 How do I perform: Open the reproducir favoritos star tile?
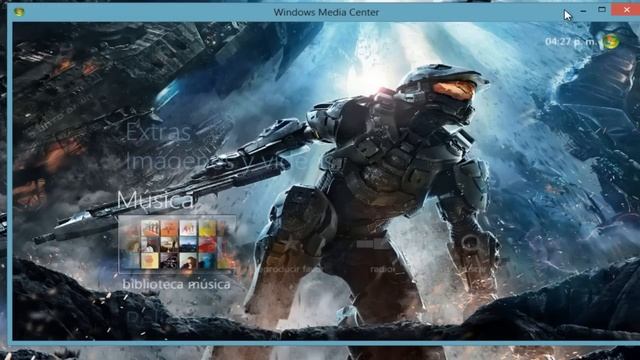291,246
